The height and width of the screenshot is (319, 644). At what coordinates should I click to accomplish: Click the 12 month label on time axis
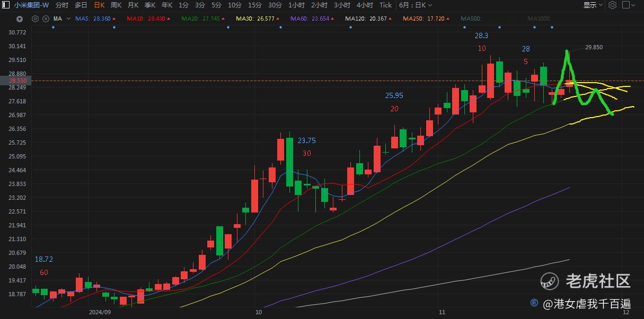[x=626, y=313]
